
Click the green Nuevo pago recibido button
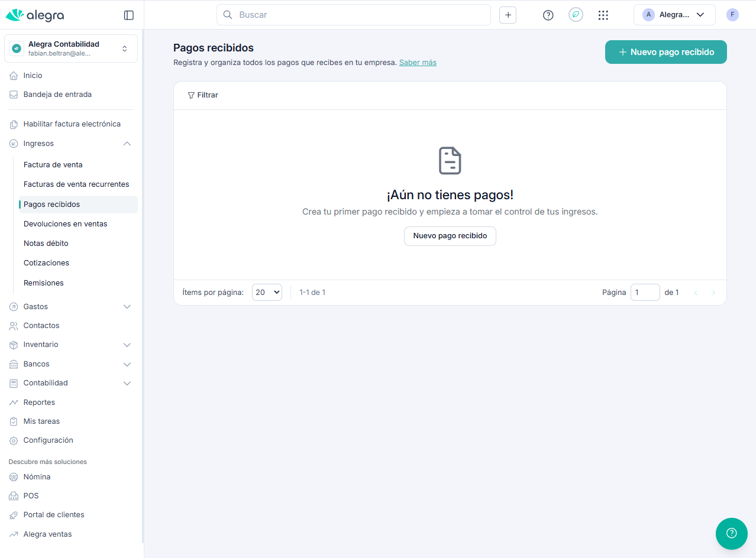665,52
